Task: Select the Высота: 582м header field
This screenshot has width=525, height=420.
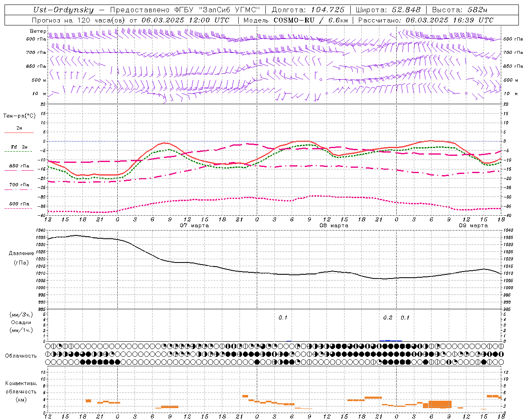Action: point(460,10)
